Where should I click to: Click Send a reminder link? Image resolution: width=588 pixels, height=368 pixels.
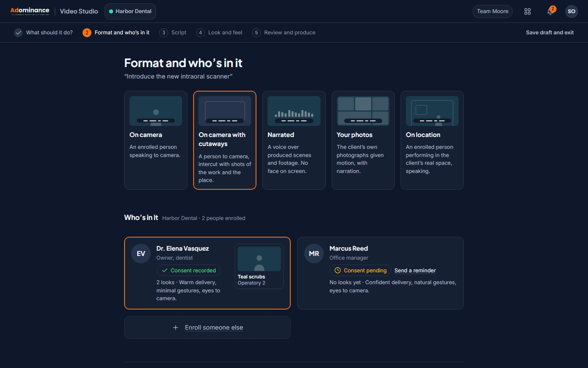[x=415, y=270]
